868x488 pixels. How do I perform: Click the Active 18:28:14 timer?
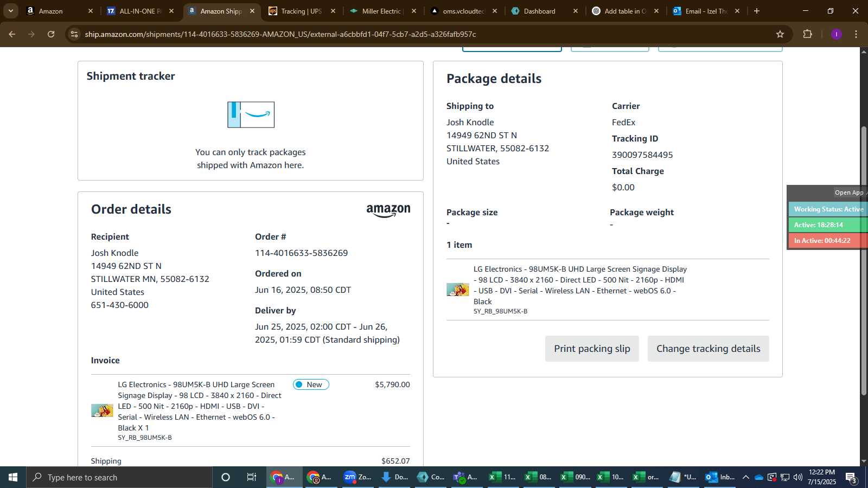coord(828,225)
